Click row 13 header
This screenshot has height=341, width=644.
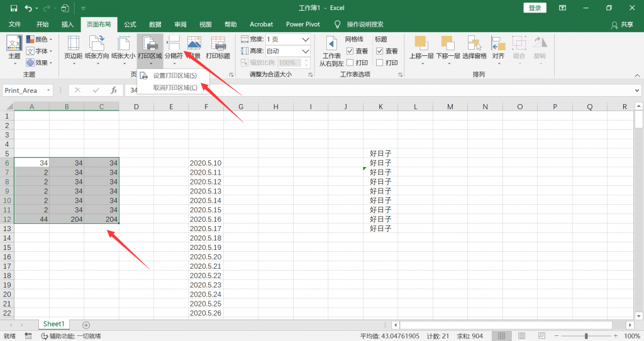click(x=7, y=229)
